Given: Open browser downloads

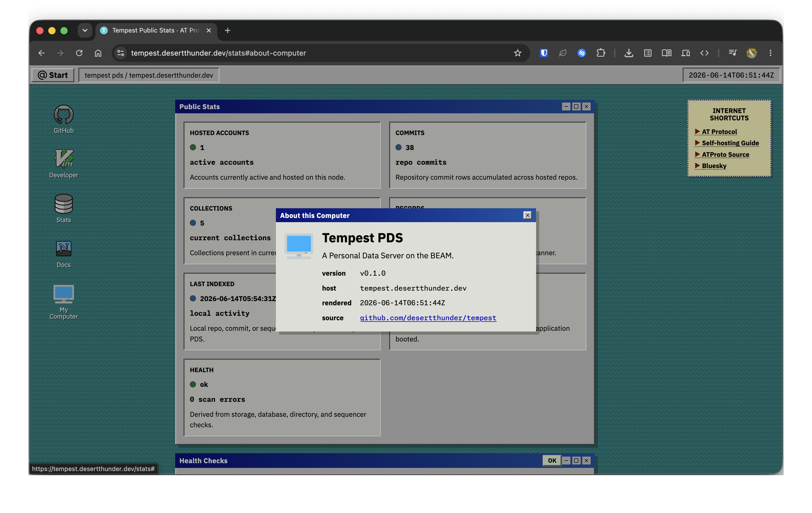Looking at the screenshot, I should pyautogui.click(x=629, y=53).
